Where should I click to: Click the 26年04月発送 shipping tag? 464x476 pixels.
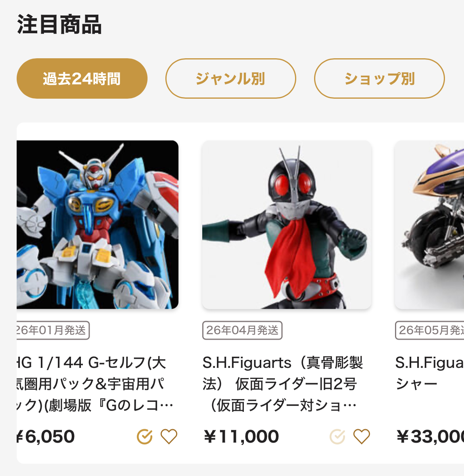242,330
